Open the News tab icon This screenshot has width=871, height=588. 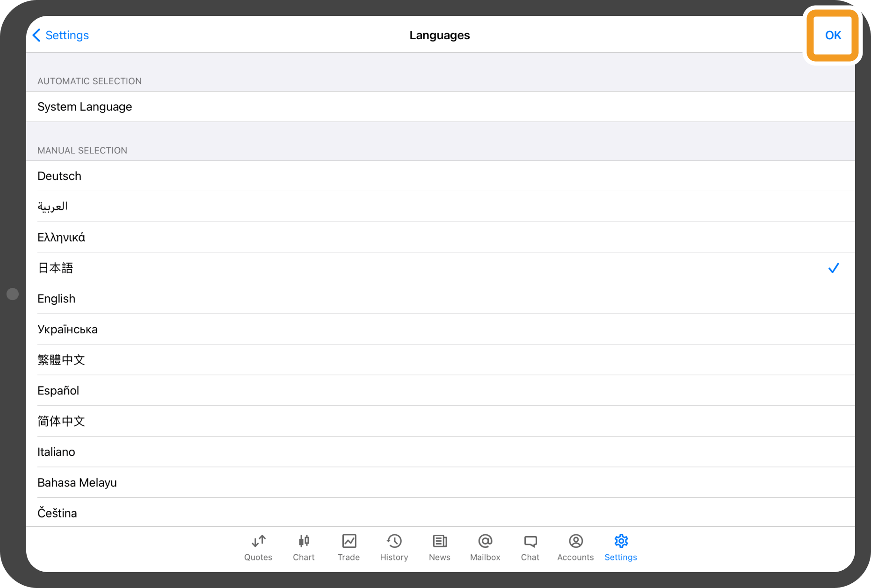coord(440,541)
